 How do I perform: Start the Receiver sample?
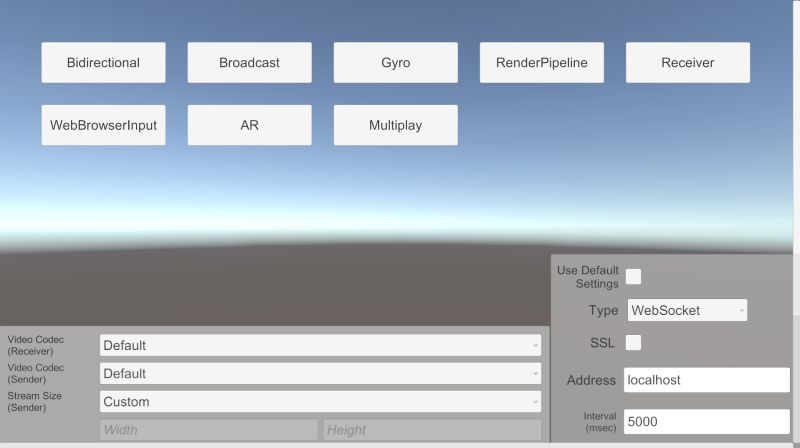(x=688, y=62)
